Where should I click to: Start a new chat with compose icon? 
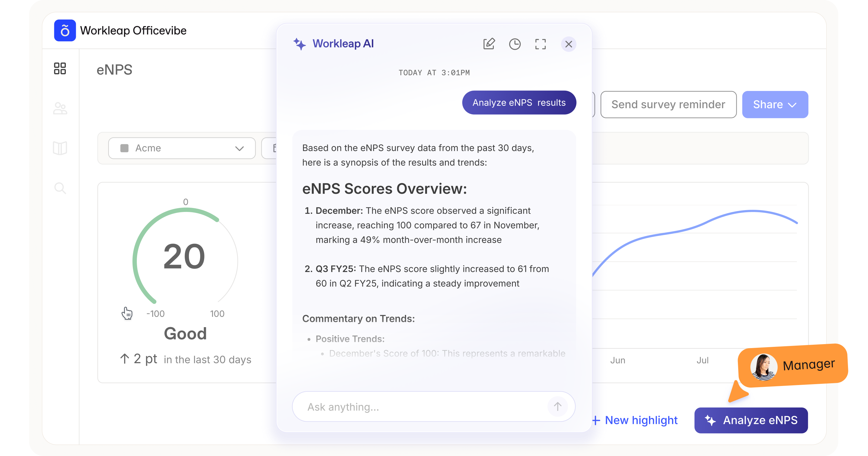(x=489, y=44)
